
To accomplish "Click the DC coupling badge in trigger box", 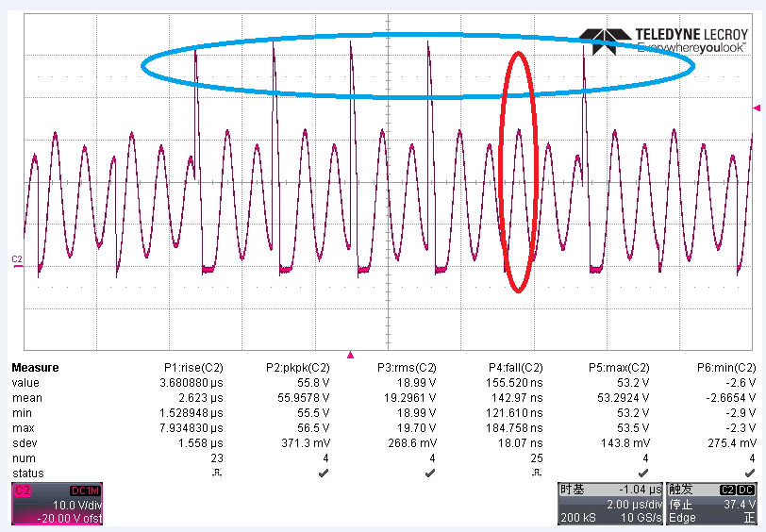I will click(746, 490).
